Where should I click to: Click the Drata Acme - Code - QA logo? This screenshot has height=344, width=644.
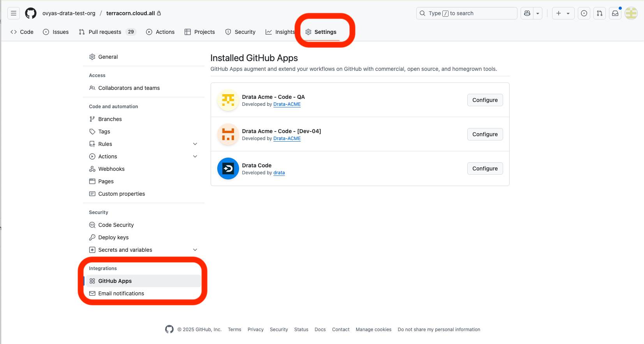(x=228, y=100)
